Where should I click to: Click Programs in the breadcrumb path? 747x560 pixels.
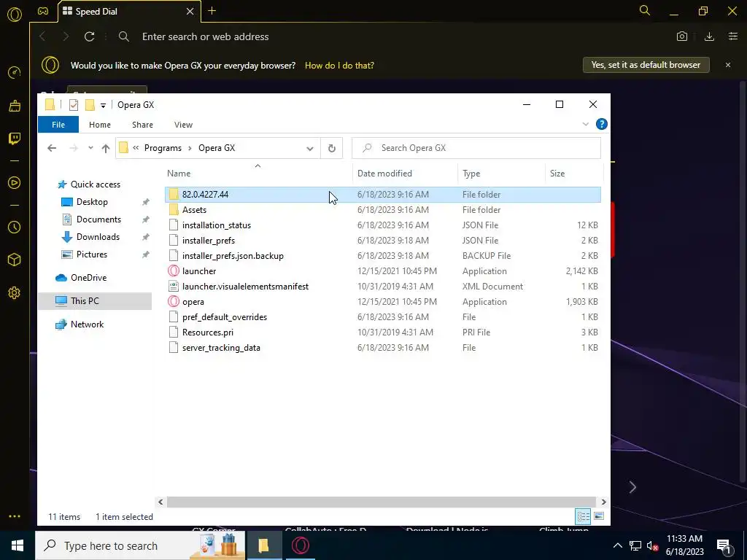tap(163, 148)
